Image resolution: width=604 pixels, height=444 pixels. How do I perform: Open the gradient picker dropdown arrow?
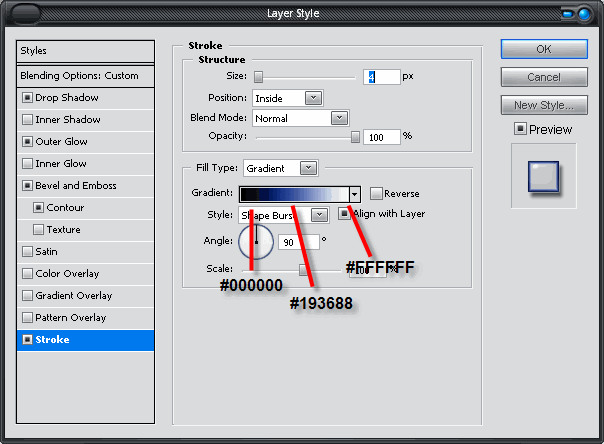click(x=354, y=194)
